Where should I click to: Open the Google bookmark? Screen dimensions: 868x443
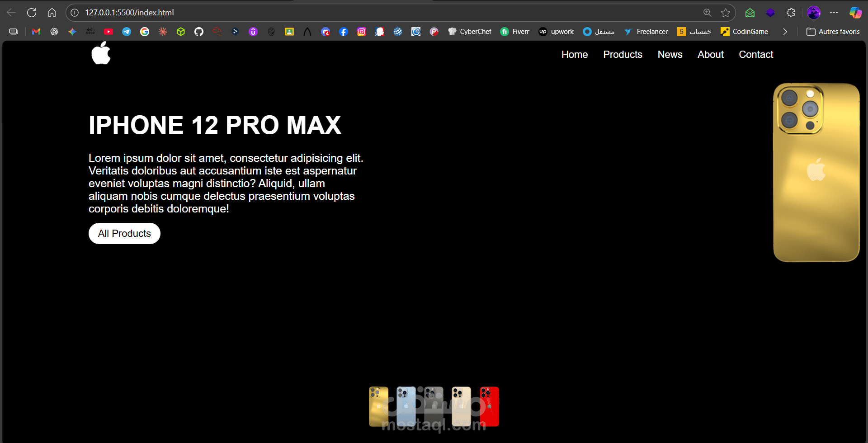pyautogui.click(x=145, y=32)
